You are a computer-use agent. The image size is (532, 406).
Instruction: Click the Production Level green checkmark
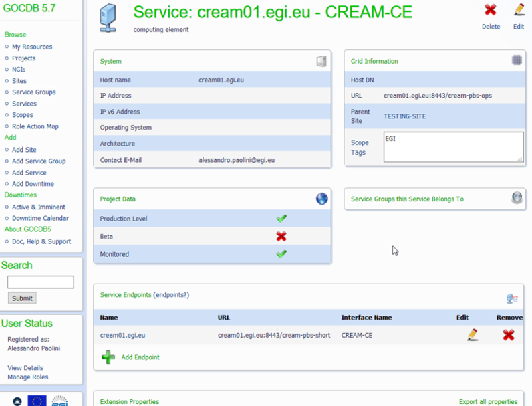[281, 218]
